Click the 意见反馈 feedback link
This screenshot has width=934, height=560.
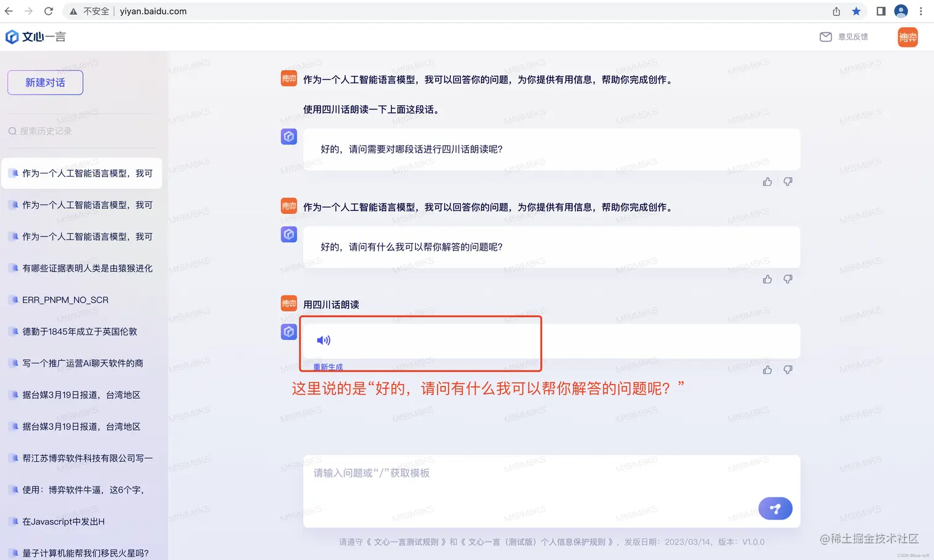pyautogui.click(x=844, y=36)
